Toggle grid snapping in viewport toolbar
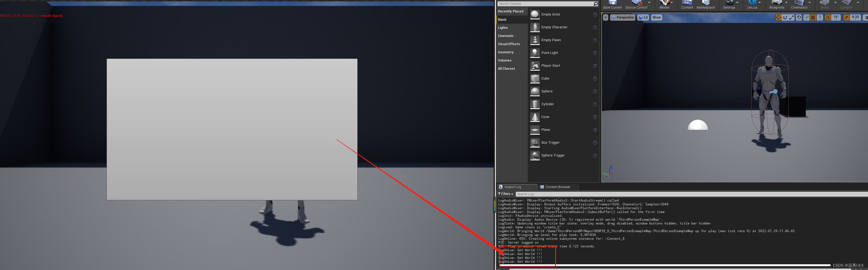 813,17
